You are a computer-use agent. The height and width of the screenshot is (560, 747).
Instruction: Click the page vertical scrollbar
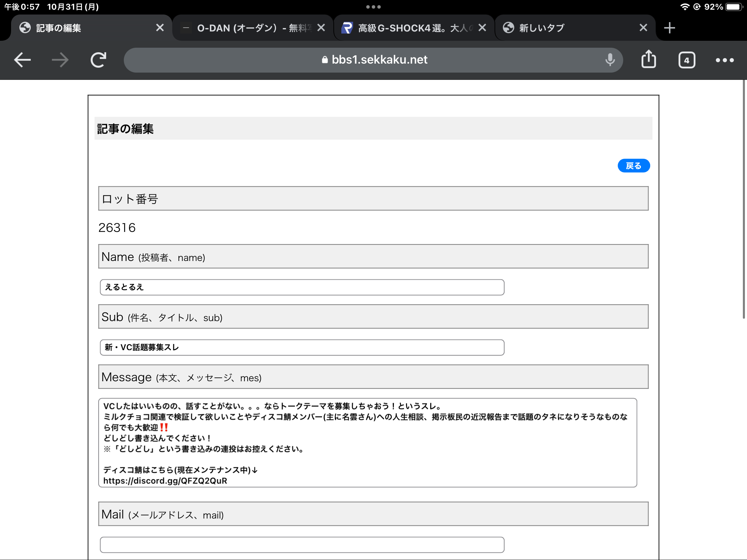pos(744,199)
